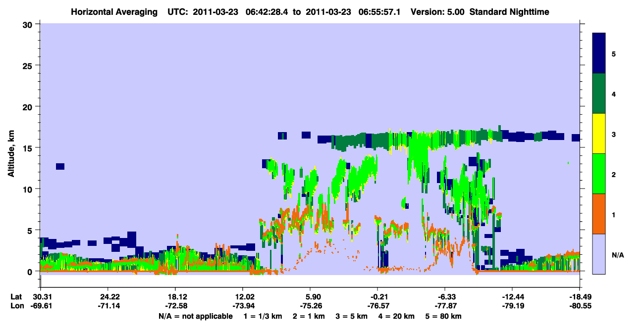Screen dimensions: 644x330
Task: Click the latitude value -12.44
Action: pos(512,297)
